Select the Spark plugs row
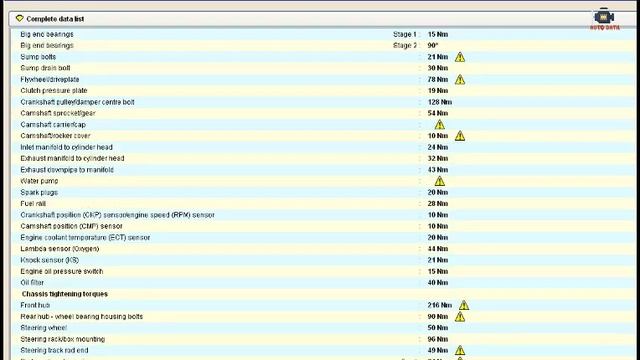This screenshot has width=640, height=360. pos(323,192)
